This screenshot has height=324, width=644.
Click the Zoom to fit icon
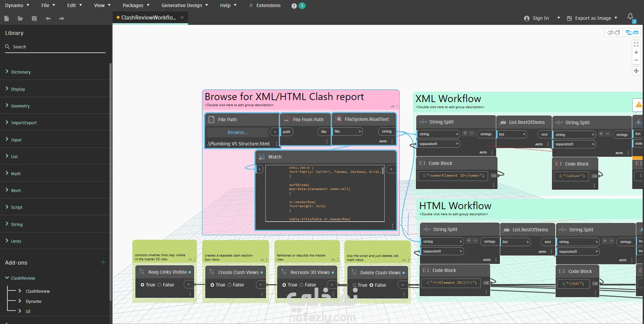(x=636, y=44)
